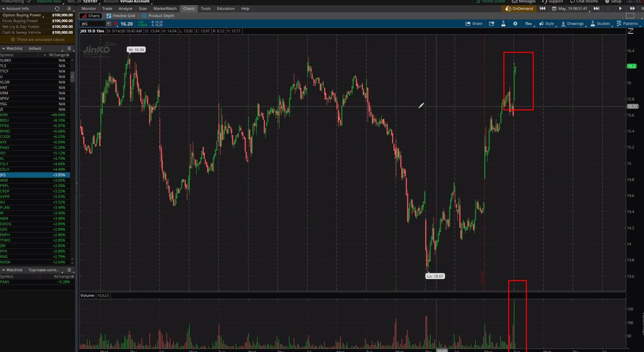
Task: Switch to the Trade tab
Action: pos(107,9)
